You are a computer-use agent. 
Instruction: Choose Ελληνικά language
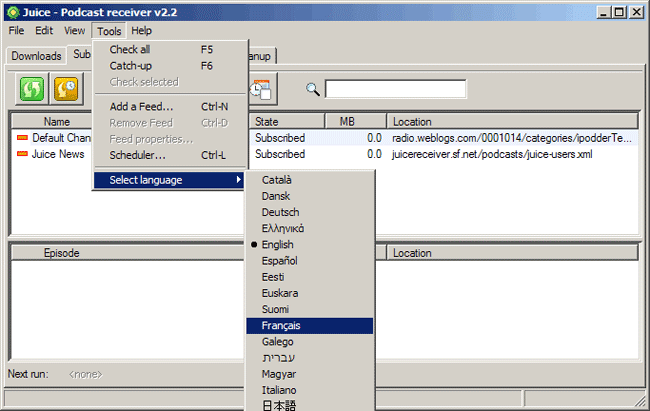coord(310,229)
